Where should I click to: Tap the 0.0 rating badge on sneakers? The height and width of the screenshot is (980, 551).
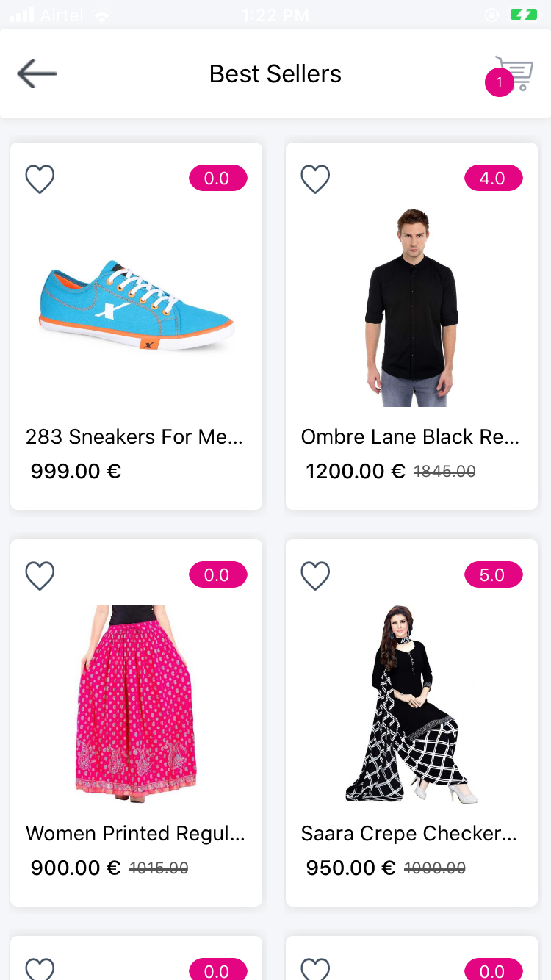click(217, 179)
